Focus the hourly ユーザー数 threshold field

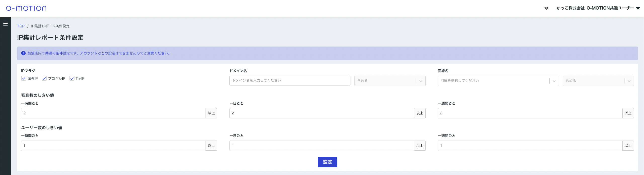113,146
